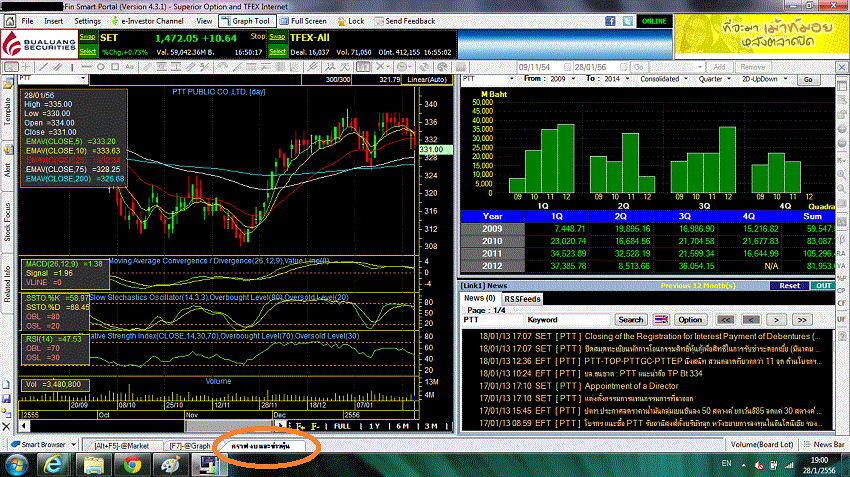Open the Facebook icon
Image resolution: width=850 pixels, height=477 pixels.
[610, 21]
